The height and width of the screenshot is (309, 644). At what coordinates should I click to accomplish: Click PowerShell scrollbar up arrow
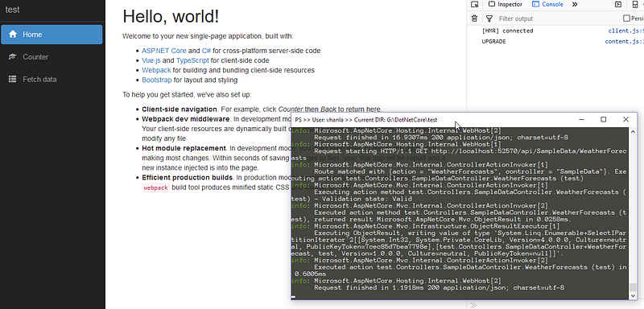633,131
